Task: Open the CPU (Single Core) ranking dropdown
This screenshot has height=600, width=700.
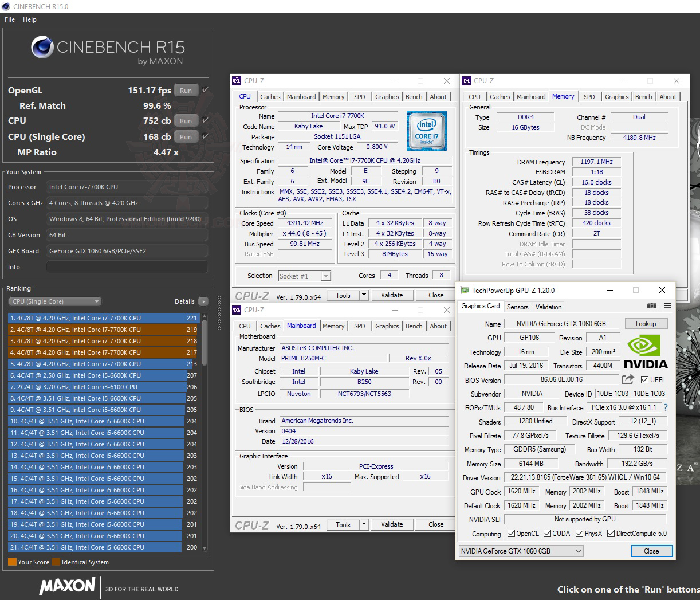Action: click(x=55, y=301)
